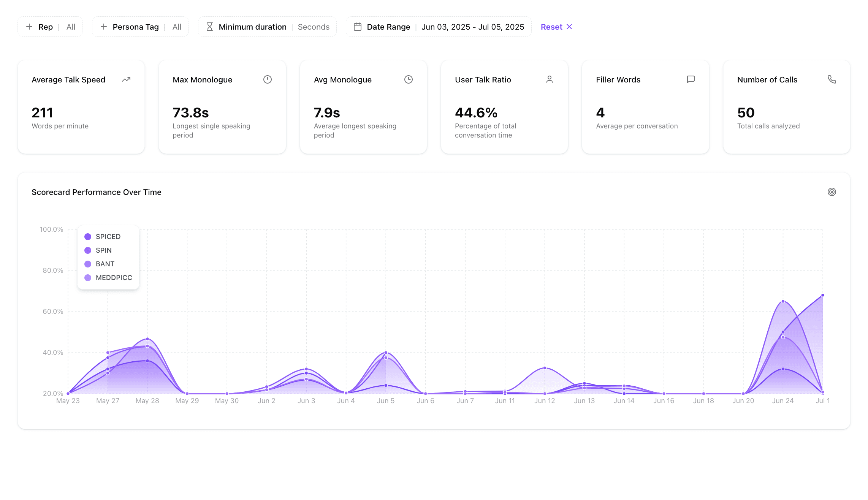Click the Minimum duration Seconds input field

pyautogui.click(x=314, y=27)
